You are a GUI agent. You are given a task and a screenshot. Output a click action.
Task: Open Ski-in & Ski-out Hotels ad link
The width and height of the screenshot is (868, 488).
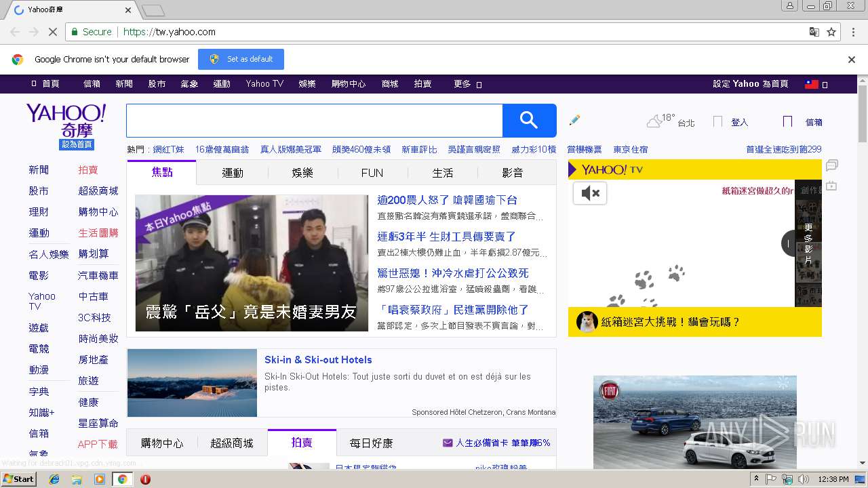click(318, 360)
